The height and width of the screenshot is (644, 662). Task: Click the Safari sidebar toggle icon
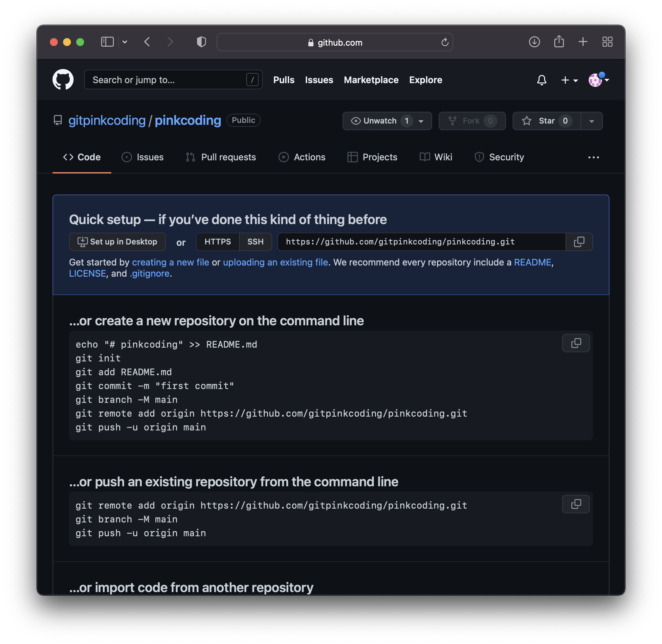[107, 42]
